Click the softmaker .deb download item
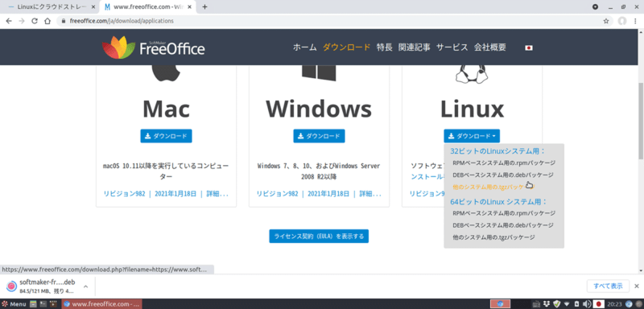 pyautogui.click(x=41, y=286)
